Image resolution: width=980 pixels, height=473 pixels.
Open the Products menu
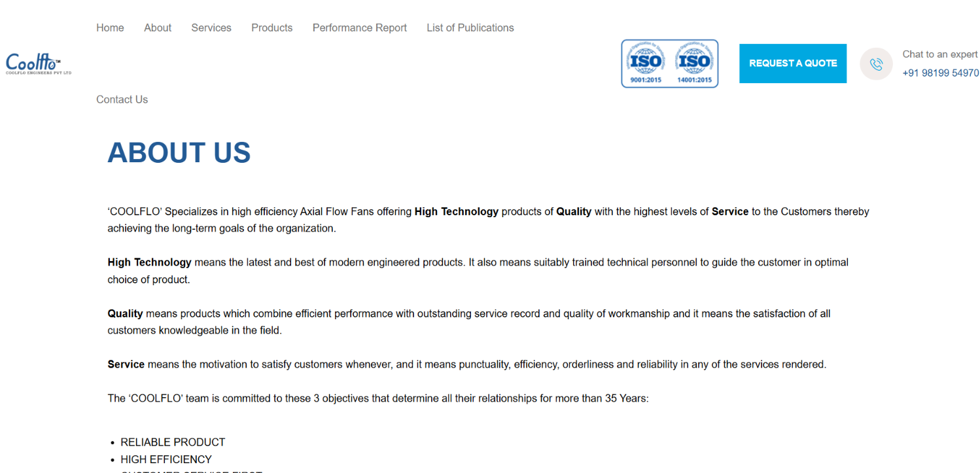272,27
